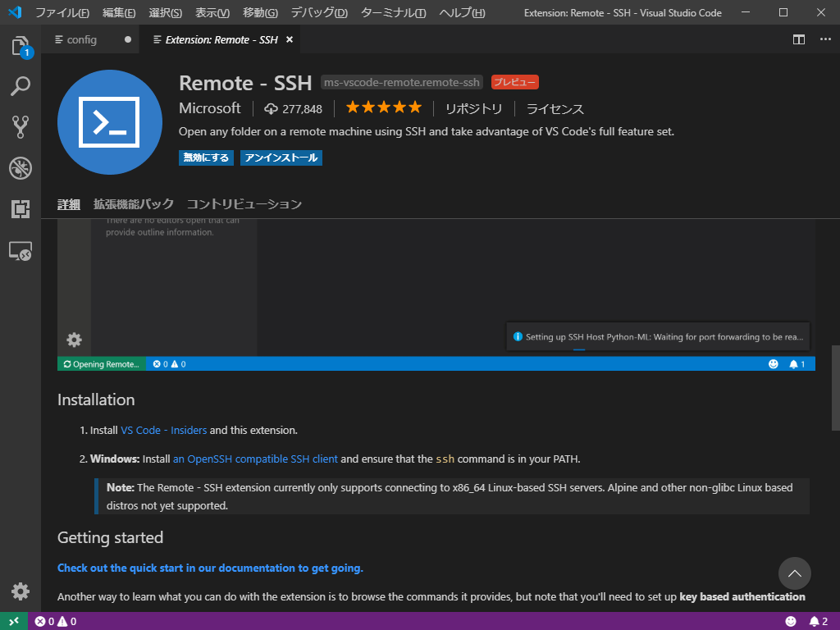Click the VS Code logo in title bar

(x=15, y=11)
